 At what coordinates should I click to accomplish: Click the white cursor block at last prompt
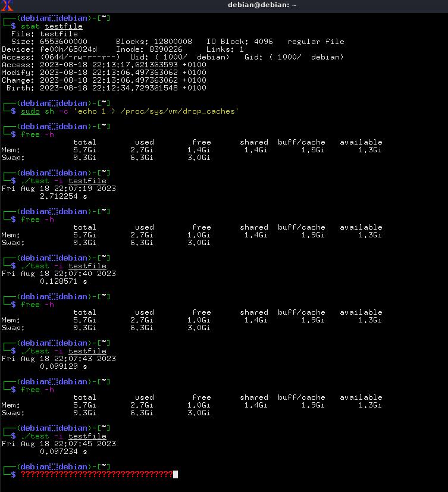pyautogui.click(x=176, y=474)
